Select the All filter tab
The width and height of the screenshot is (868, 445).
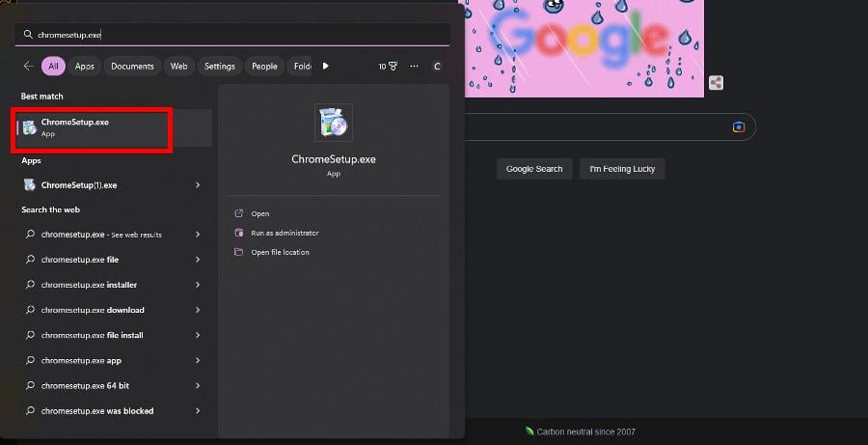tap(53, 66)
